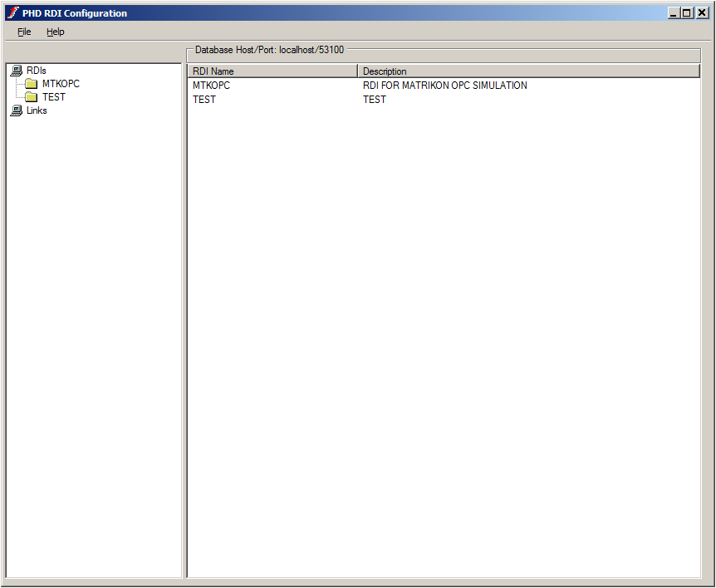The image size is (716, 588).
Task: Click the RDI FOR MATRIKON OPC SIMULATION description
Action: tap(444, 85)
